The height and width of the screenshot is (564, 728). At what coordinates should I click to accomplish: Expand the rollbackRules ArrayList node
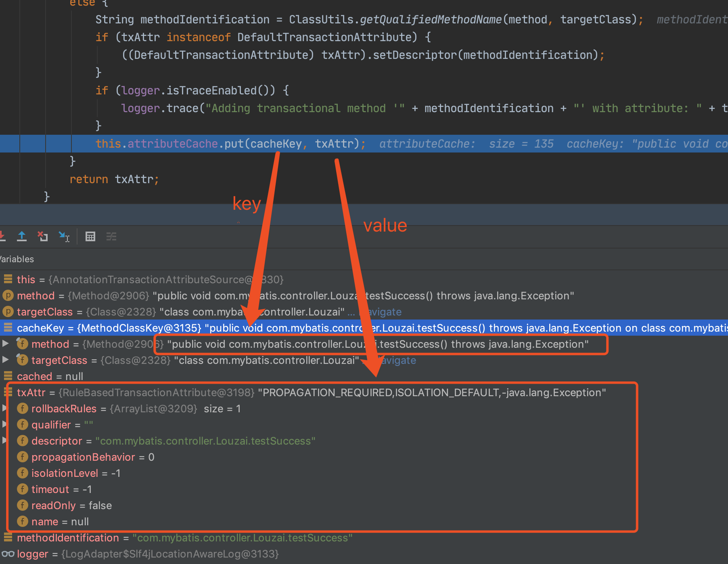click(x=4, y=408)
